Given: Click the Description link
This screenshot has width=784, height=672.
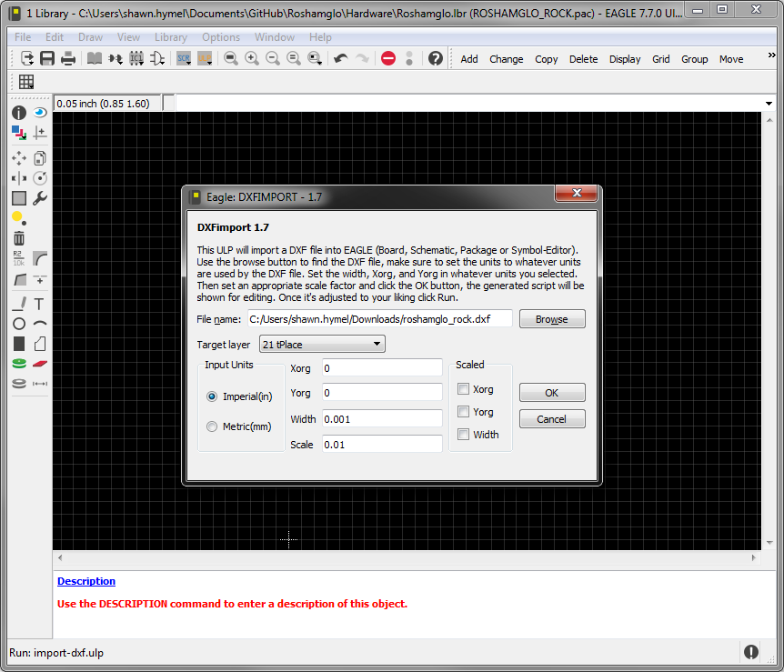Looking at the screenshot, I should (86, 581).
